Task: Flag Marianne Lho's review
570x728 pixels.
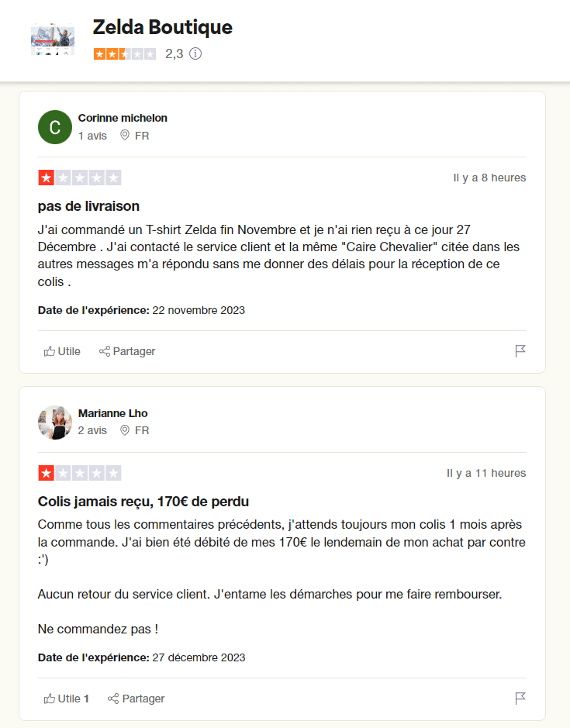Action: point(520,699)
